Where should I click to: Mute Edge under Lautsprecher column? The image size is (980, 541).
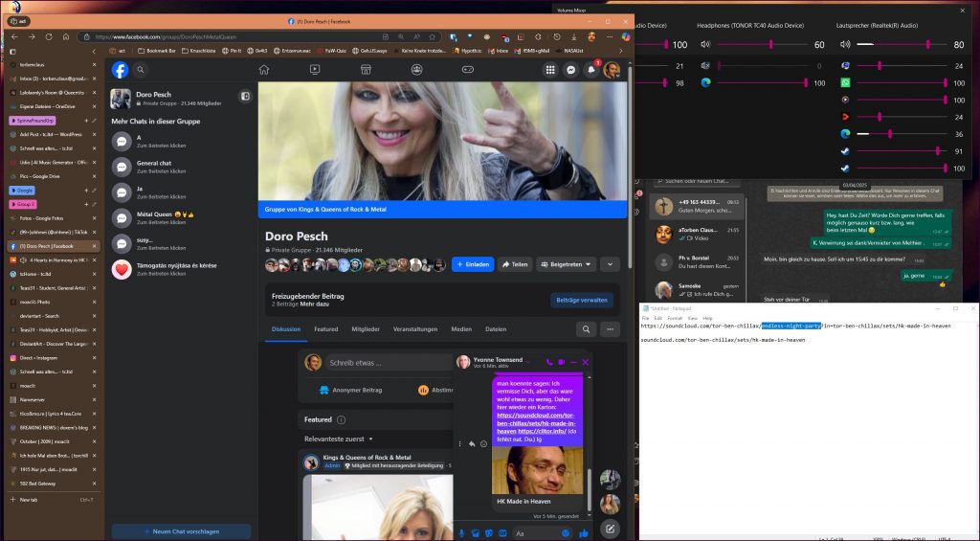tap(845, 134)
